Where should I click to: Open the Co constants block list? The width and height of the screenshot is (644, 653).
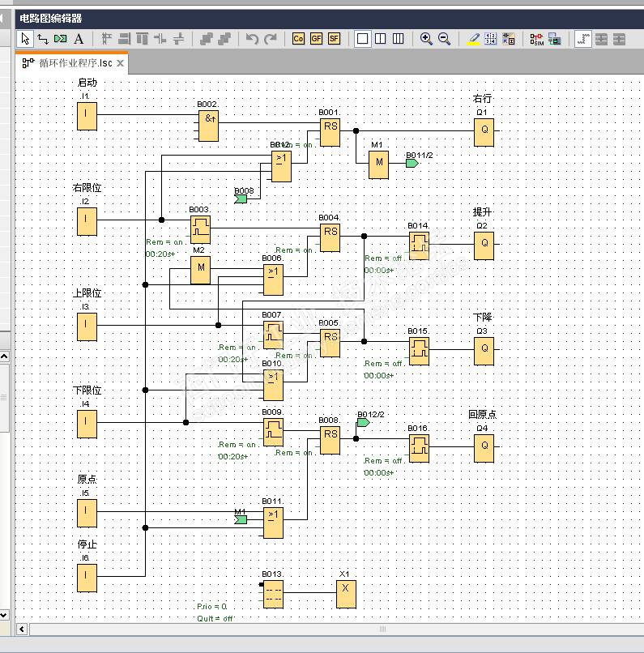coord(298,38)
